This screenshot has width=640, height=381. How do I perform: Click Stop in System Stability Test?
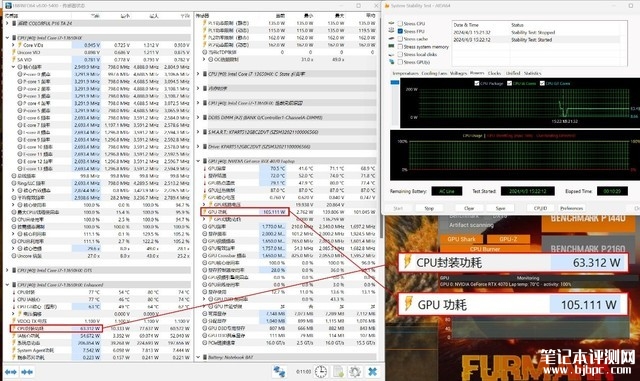click(429, 208)
